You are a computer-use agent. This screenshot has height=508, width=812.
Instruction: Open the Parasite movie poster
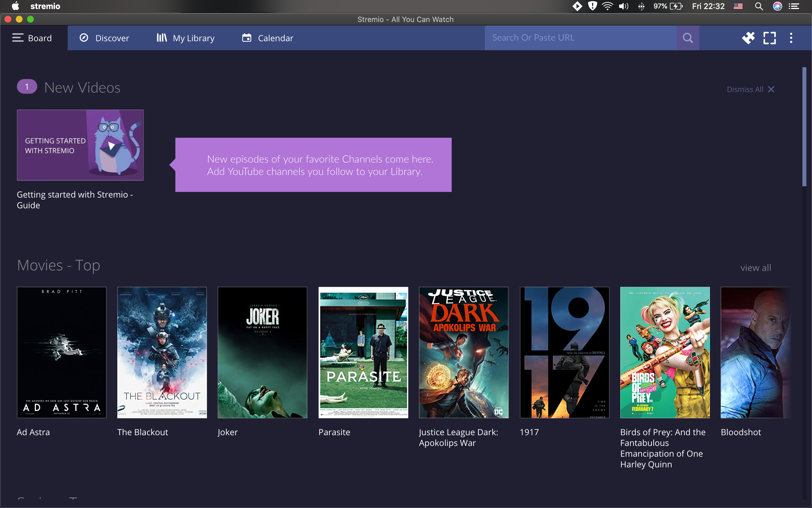click(363, 352)
